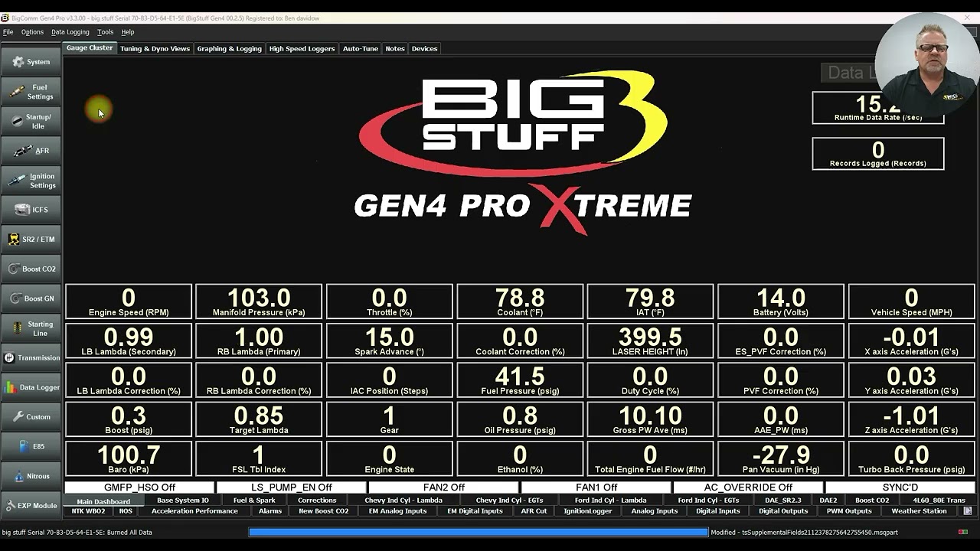This screenshot has height=551, width=980.
Task: Select the Weather Station dashboard tab
Action: (919, 511)
